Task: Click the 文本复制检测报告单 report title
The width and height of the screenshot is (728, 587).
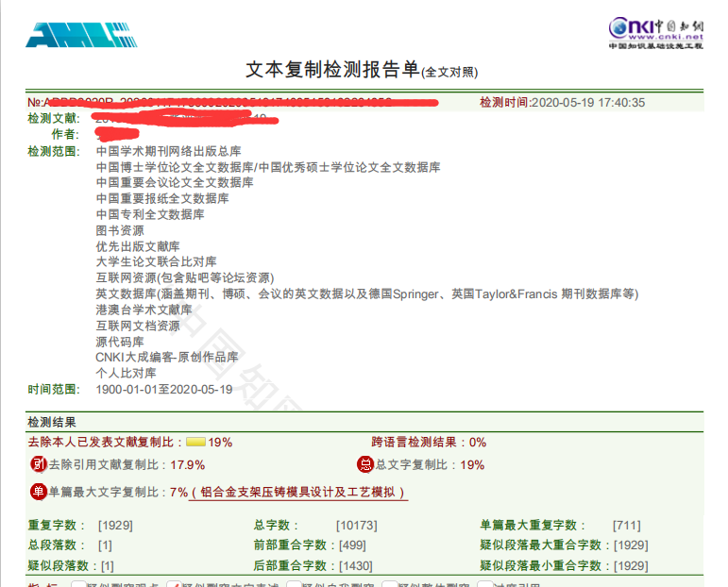Action: 332,69
